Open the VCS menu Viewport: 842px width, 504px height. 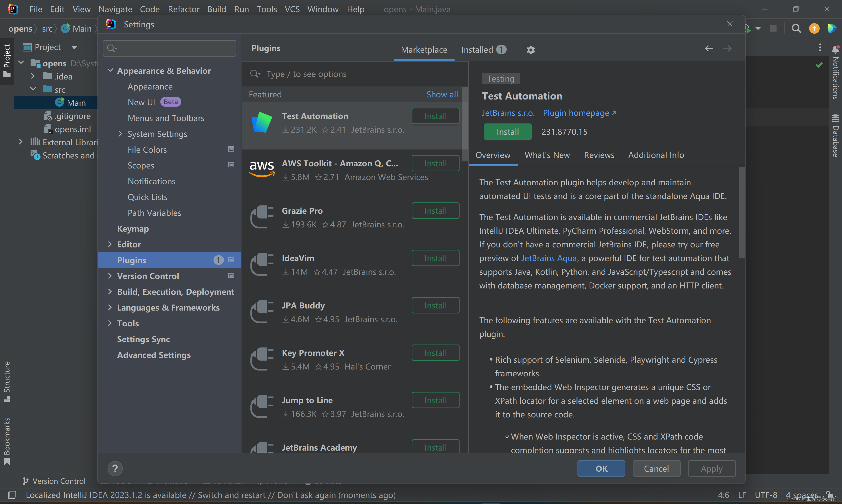click(x=292, y=9)
